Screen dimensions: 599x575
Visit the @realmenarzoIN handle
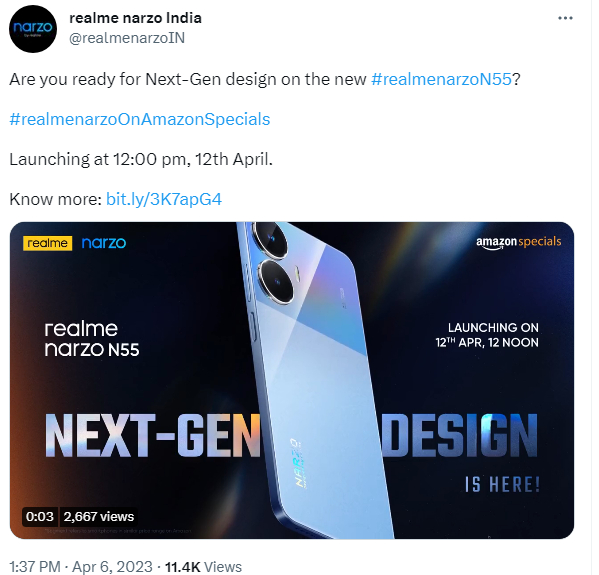[x=127, y=38]
